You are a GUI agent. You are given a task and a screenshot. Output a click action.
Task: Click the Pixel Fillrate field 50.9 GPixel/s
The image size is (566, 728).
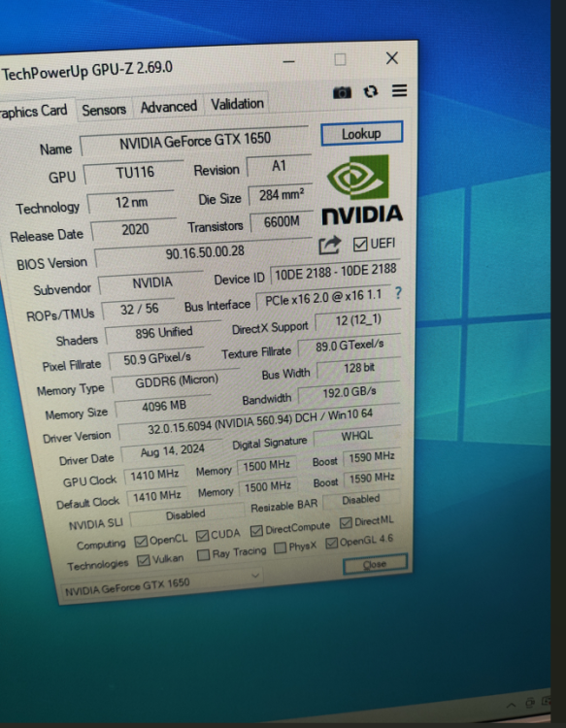click(156, 358)
